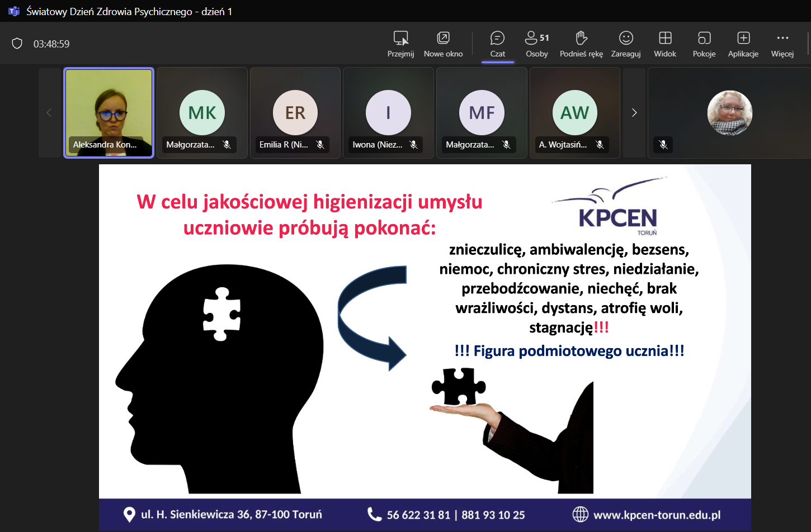Click muted mic icon on Emilia R tile

(320, 145)
